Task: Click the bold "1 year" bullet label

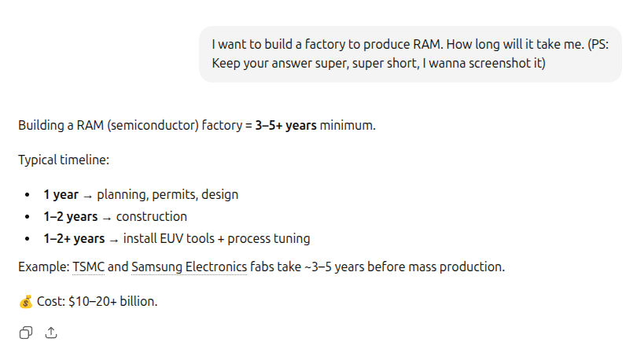Action: pyautogui.click(x=61, y=194)
